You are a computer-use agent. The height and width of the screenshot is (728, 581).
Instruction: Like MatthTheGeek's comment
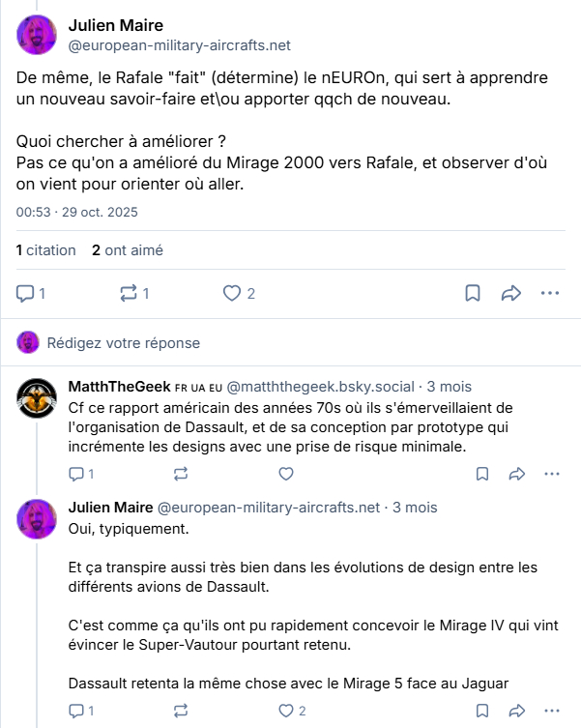(x=285, y=474)
